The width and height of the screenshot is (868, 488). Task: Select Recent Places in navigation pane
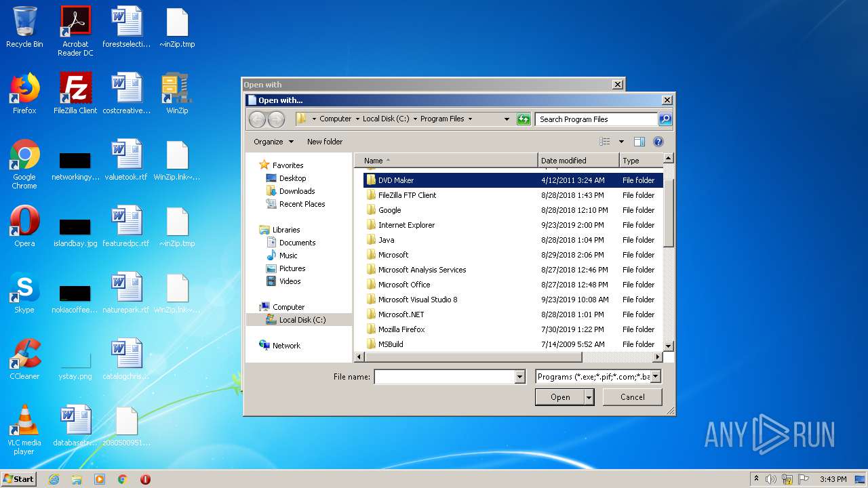pos(302,204)
